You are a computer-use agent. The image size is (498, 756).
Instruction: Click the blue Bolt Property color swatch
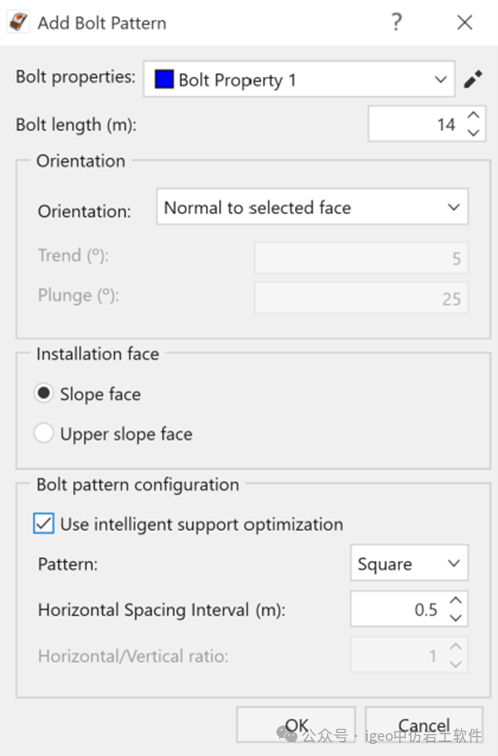(164, 80)
